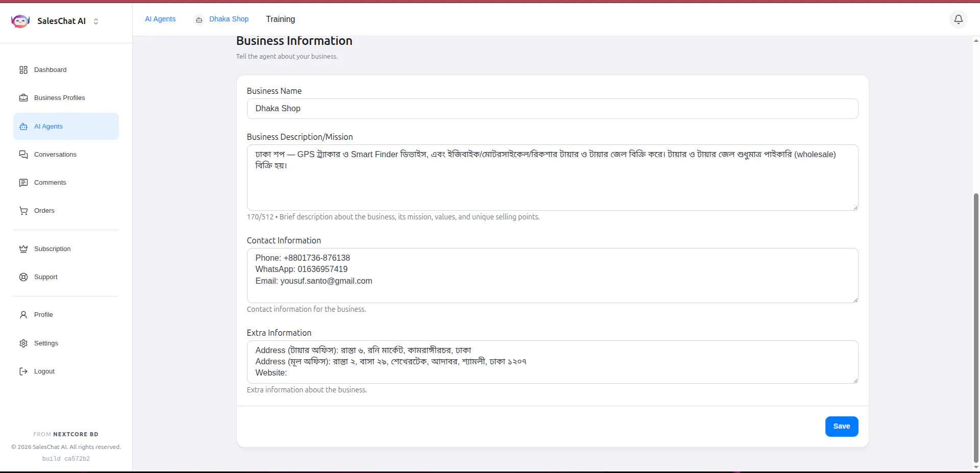
Task: Click the 'Tell the agent about your business.' subtitle
Action: tap(287, 57)
